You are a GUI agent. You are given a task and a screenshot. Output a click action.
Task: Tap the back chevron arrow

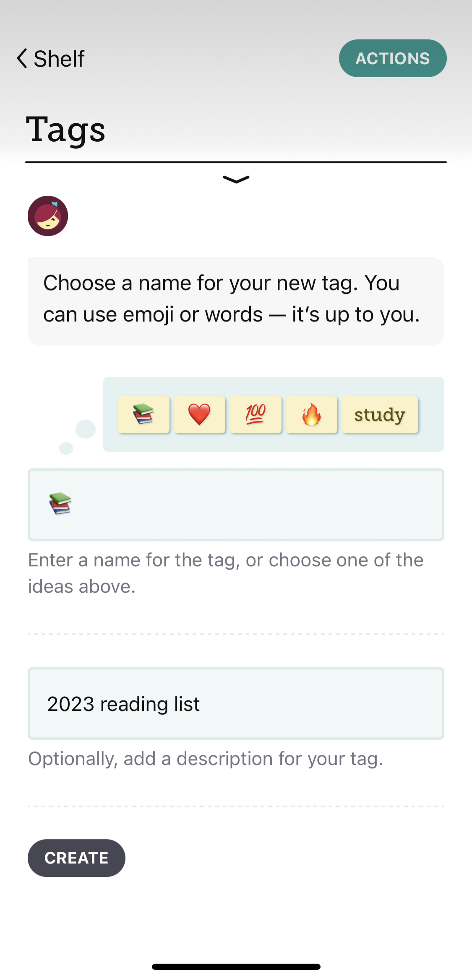(x=22, y=58)
